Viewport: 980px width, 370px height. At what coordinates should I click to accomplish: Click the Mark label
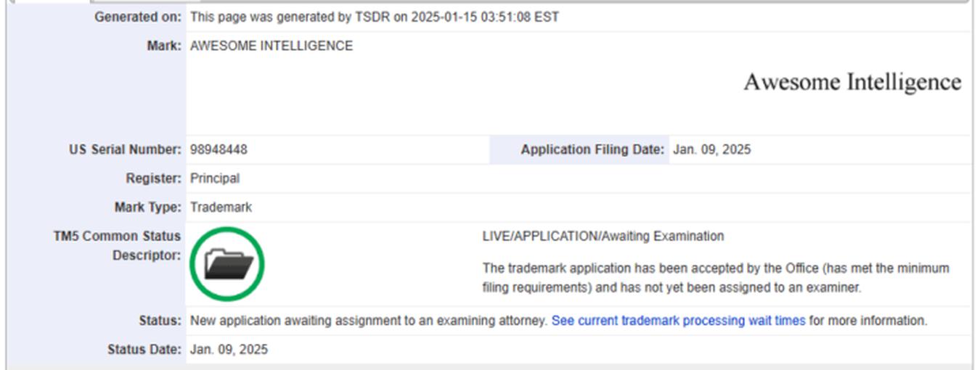(163, 46)
